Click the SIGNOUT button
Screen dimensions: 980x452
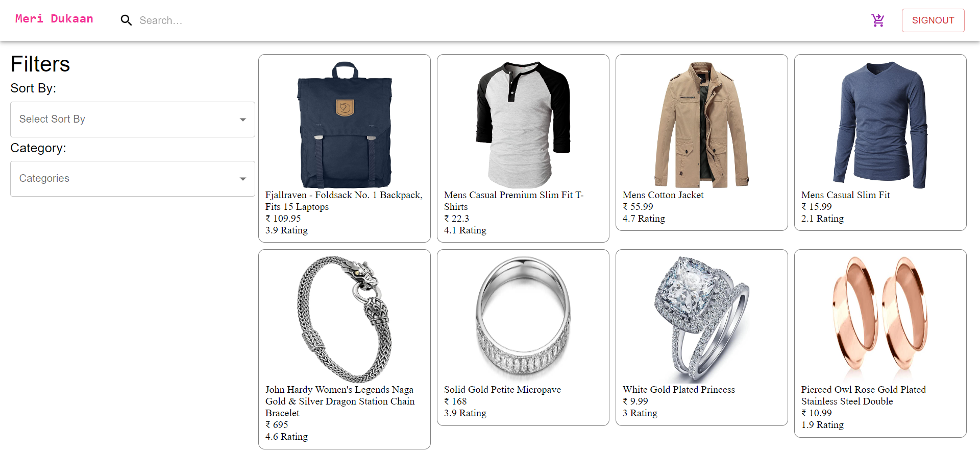(933, 20)
